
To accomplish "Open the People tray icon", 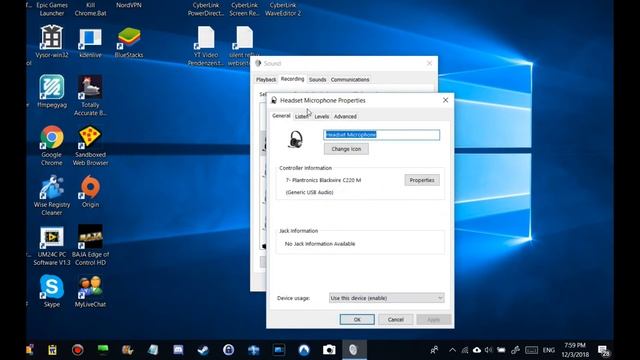I will pos(434,350).
